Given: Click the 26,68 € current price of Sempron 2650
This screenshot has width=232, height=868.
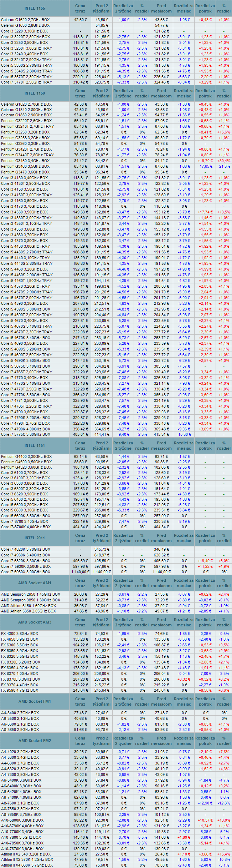Looking at the screenshot, I should coord(81,594).
